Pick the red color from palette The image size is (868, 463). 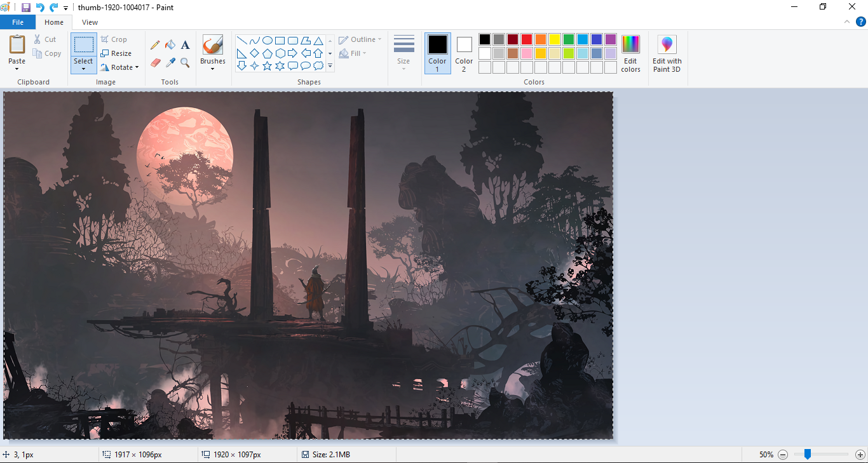[x=527, y=39]
